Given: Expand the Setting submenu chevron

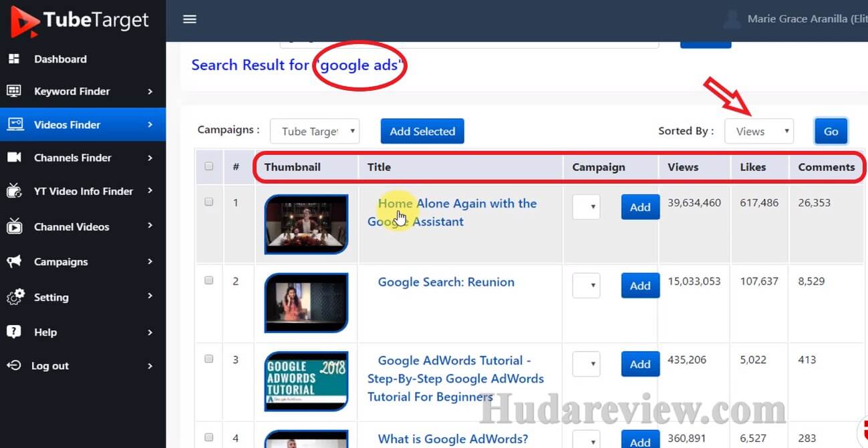Looking at the screenshot, I should coord(150,296).
